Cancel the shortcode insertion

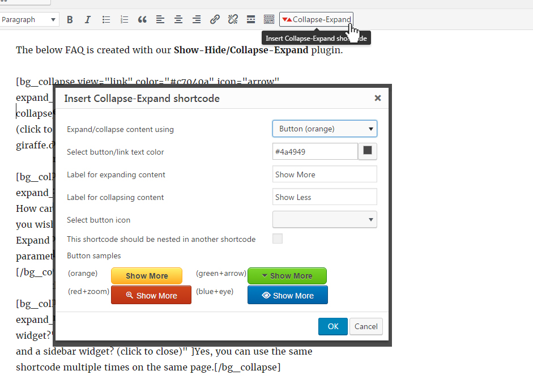click(365, 326)
